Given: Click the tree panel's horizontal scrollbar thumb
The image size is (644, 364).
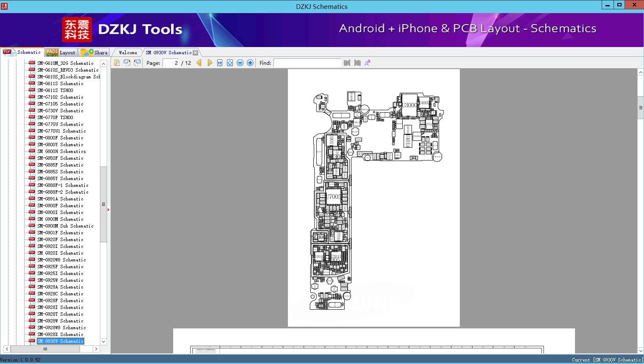Looking at the screenshot, I should [45, 349].
